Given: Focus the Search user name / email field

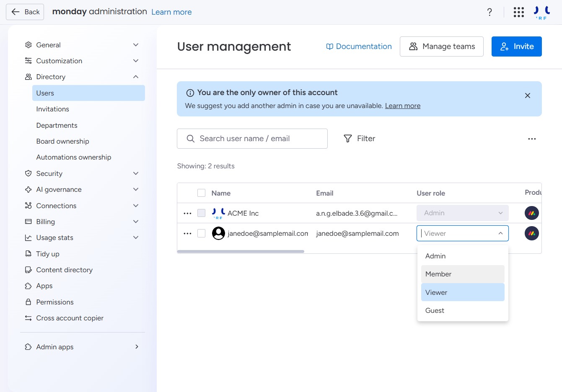Looking at the screenshot, I should pyautogui.click(x=252, y=139).
